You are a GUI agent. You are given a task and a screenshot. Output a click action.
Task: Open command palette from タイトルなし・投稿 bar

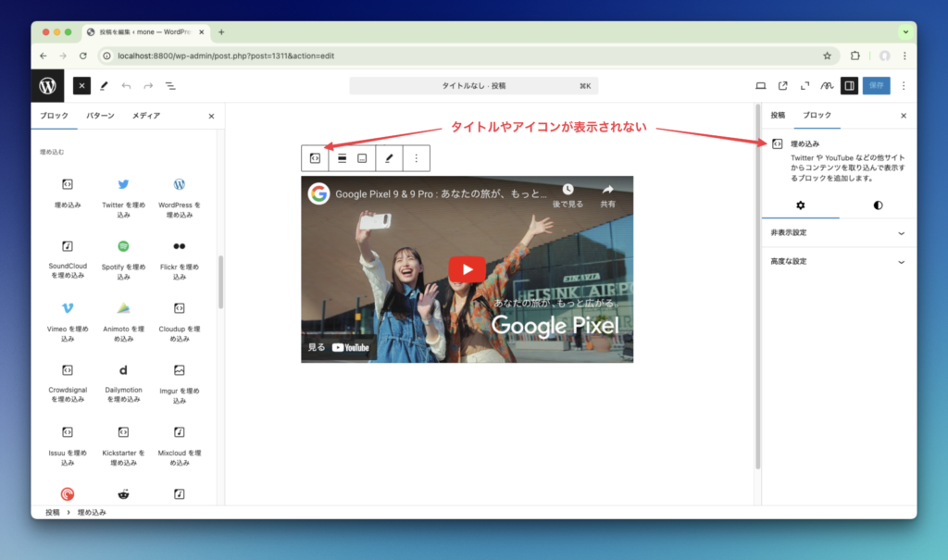pyautogui.click(x=474, y=86)
